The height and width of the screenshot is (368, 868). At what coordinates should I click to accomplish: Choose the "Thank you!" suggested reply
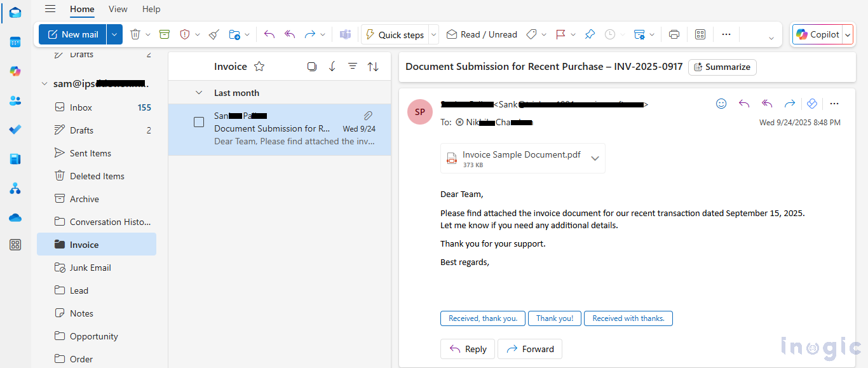pos(554,318)
